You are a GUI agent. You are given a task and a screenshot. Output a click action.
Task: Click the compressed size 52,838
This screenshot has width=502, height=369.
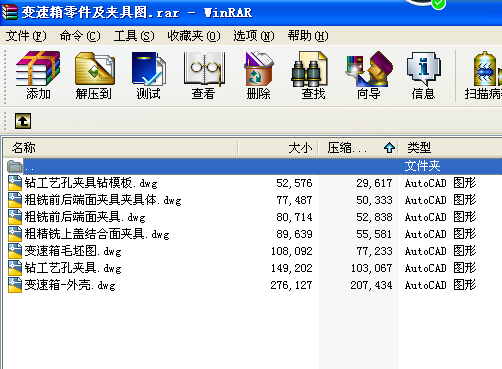point(374,217)
